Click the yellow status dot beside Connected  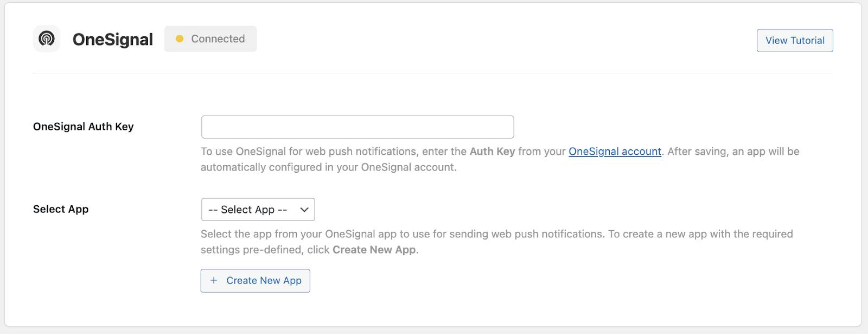tap(180, 39)
